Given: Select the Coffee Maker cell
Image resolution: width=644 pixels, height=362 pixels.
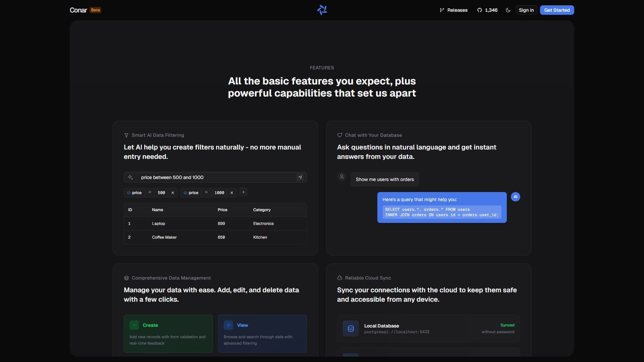Looking at the screenshot, I should pos(164,237).
